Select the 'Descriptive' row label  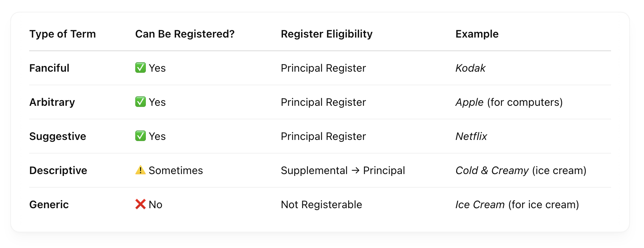tap(58, 171)
